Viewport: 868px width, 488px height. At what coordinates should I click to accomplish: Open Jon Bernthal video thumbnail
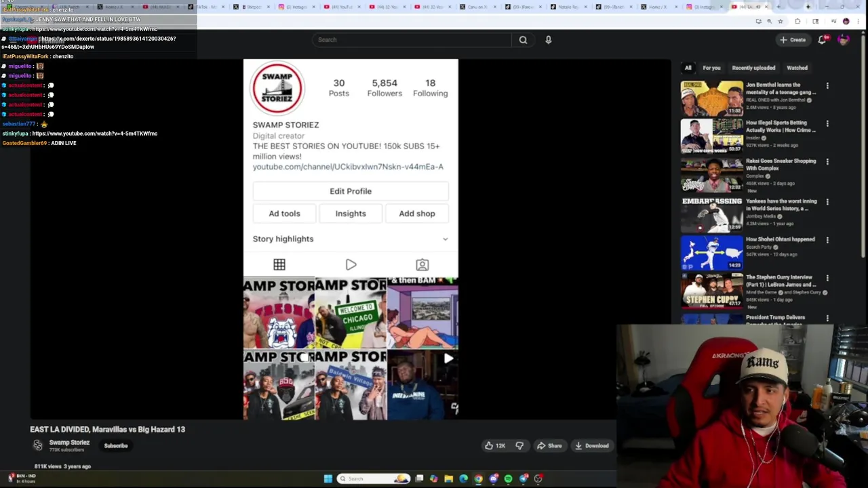[712, 98]
